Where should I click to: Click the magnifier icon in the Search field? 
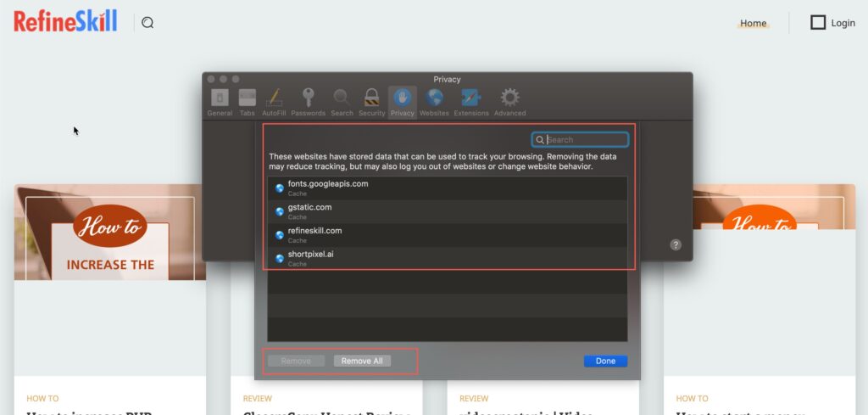point(540,140)
